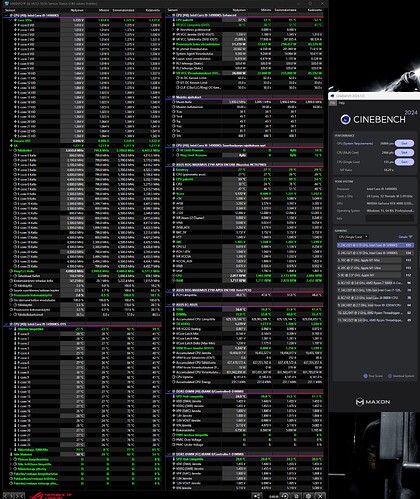Screen dimensions: 420x499
Task: Reset HWiNFO min/max values with the clock icon
Action: click(x=284, y=496)
